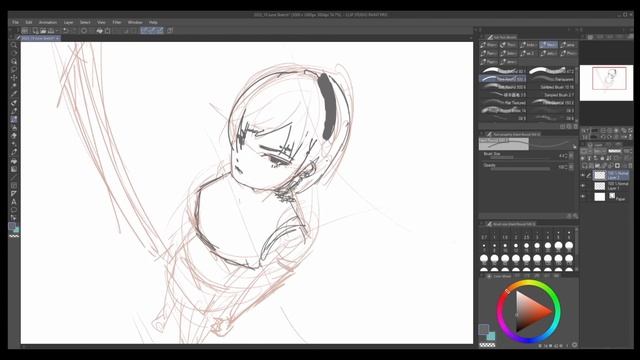
Task: Select the highlighted sub tool group tab
Action: point(548,44)
